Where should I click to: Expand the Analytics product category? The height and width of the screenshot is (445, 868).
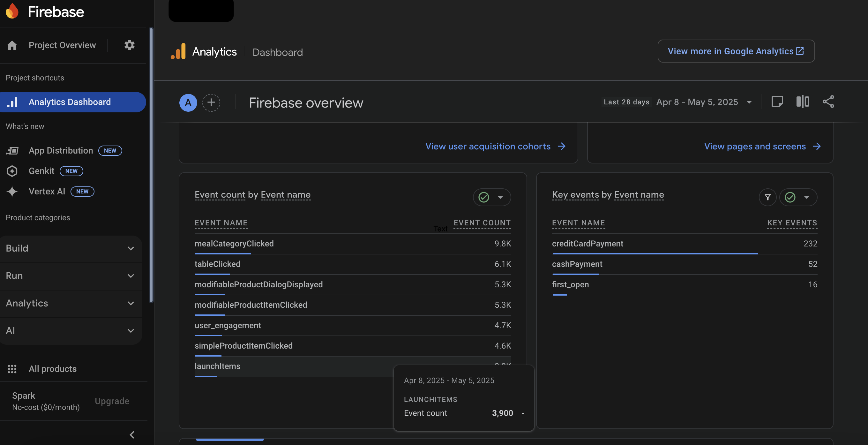pos(71,303)
